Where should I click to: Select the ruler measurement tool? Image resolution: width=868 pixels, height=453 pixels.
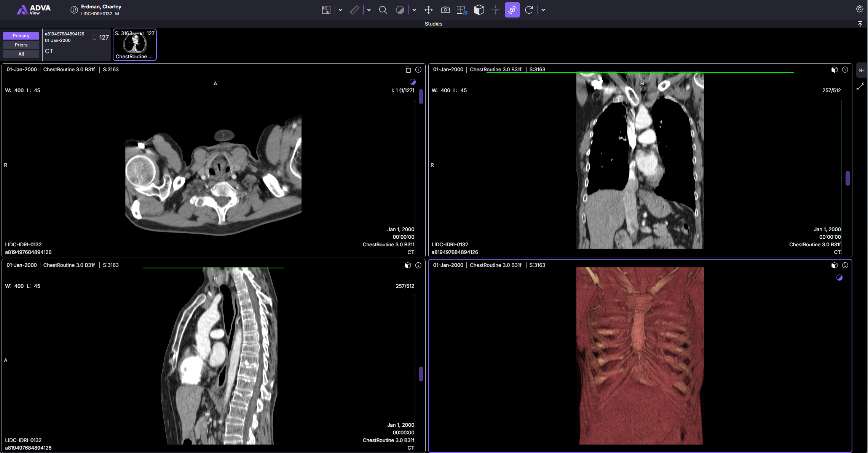[x=354, y=10]
